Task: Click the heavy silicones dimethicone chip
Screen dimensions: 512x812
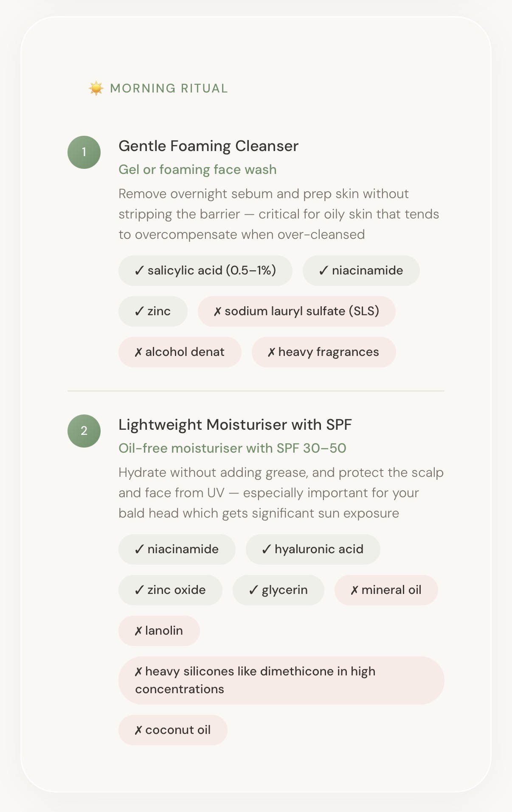Action: tap(281, 680)
